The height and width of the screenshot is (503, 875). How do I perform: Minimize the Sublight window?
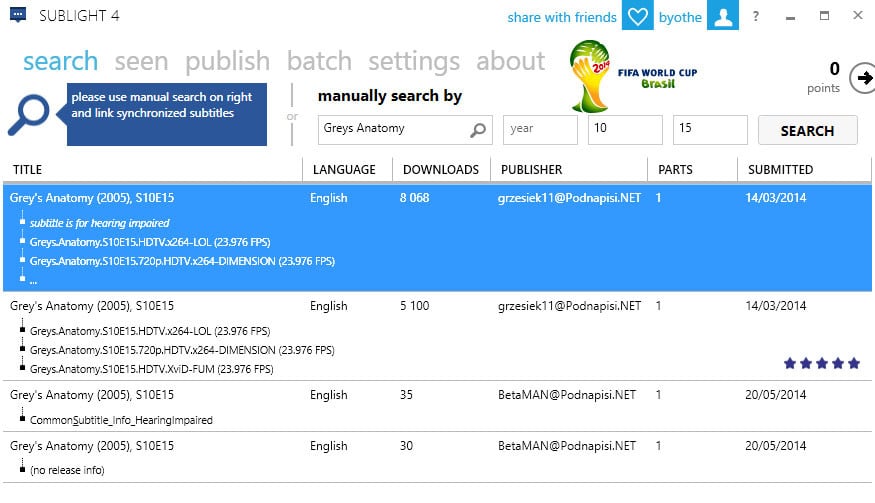click(790, 16)
